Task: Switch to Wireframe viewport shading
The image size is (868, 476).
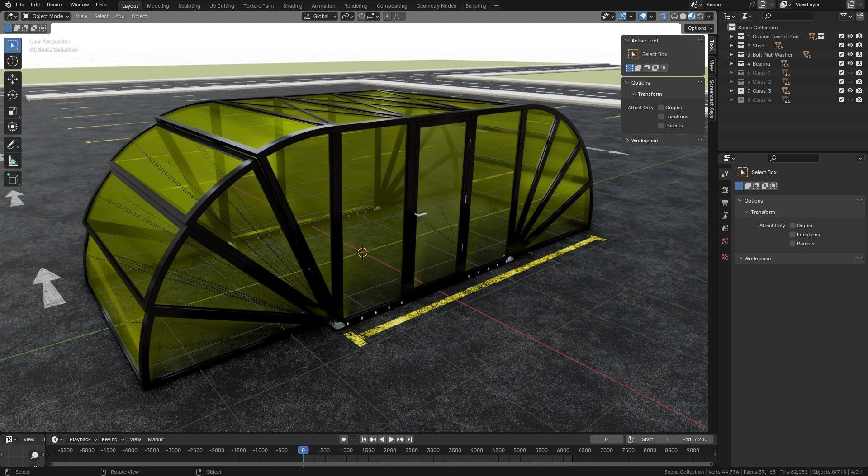Action: click(674, 16)
